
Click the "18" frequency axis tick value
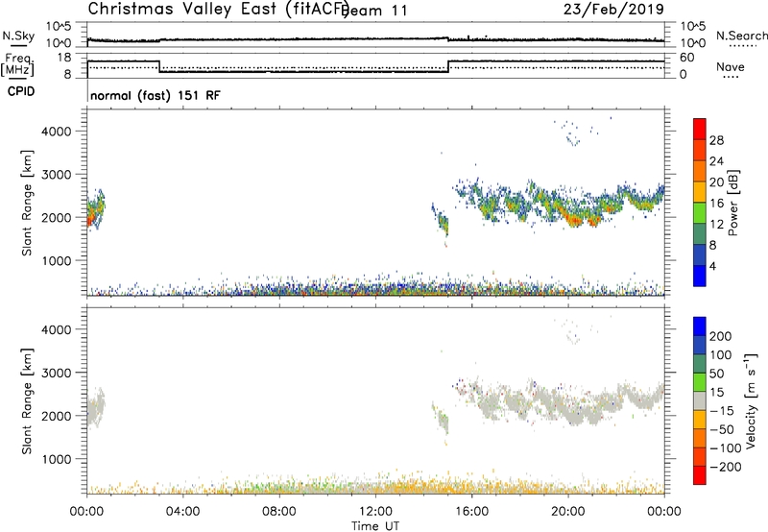pos(64,58)
